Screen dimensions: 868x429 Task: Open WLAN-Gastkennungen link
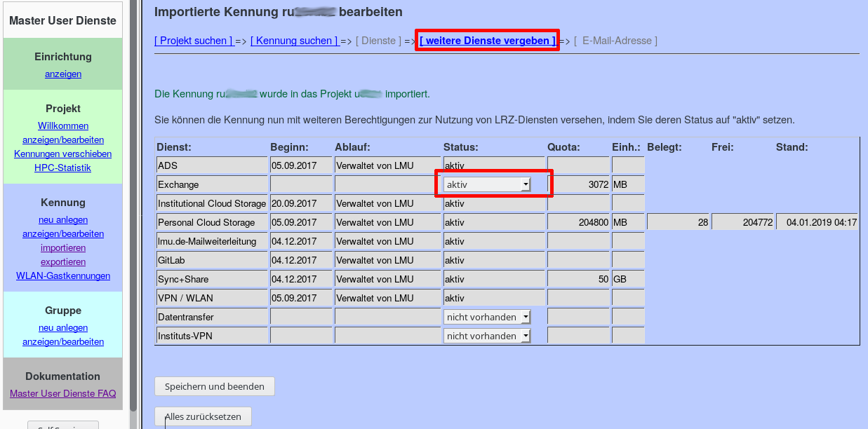63,275
